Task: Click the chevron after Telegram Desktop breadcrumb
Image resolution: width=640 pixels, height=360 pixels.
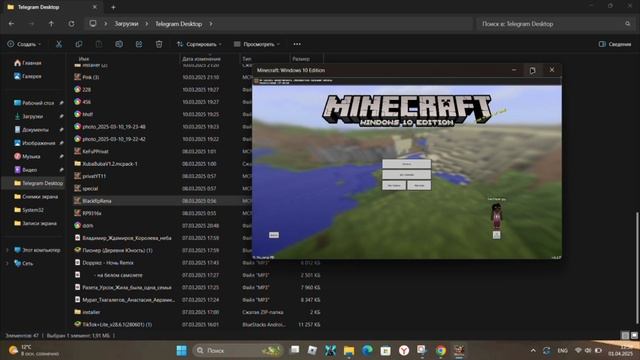Action: 211,24
